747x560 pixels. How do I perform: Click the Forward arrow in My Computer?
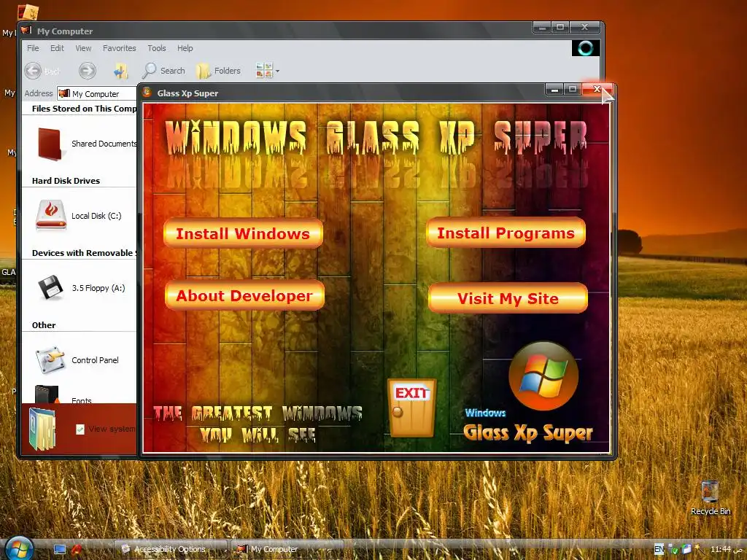[88, 71]
